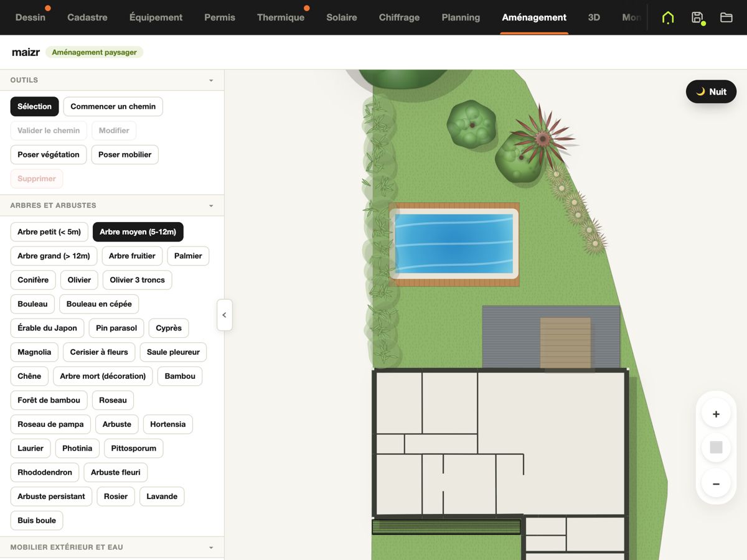Choose the Saule pleureur tree
Image resolution: width=747 pixels, height=560 pixels.
coord(173,352)
